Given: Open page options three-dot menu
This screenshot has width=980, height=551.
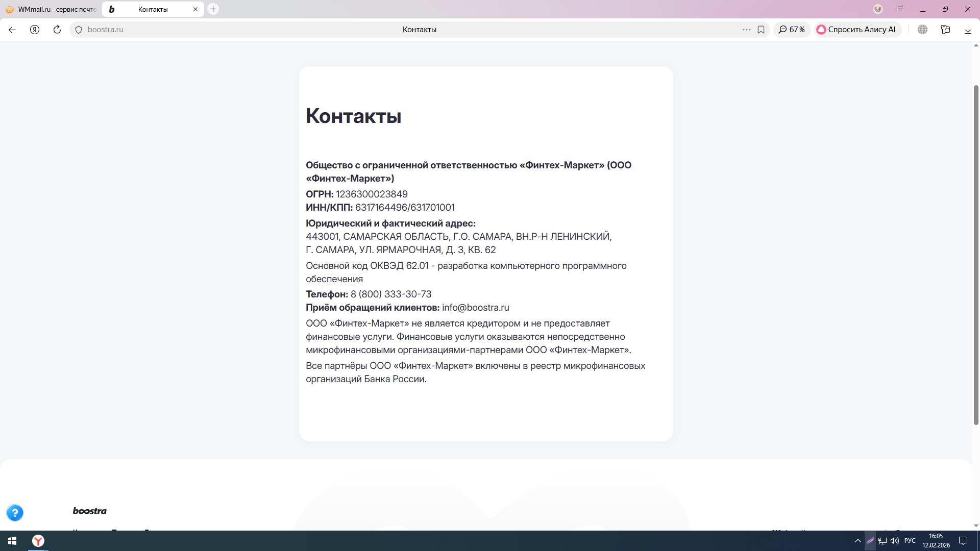Looking at the screenshot, I should tap(747, 30).
